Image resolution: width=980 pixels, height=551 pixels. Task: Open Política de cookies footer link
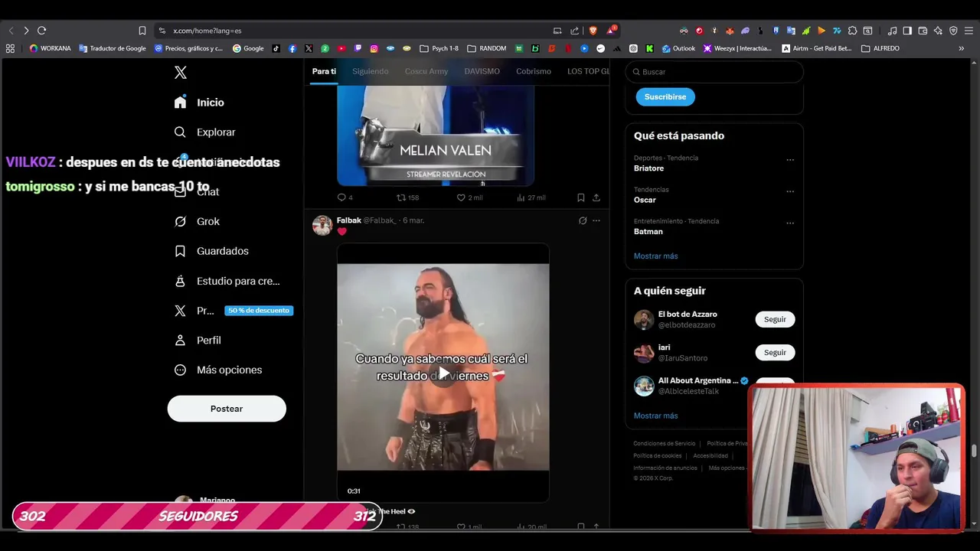[x=657, y=456]
